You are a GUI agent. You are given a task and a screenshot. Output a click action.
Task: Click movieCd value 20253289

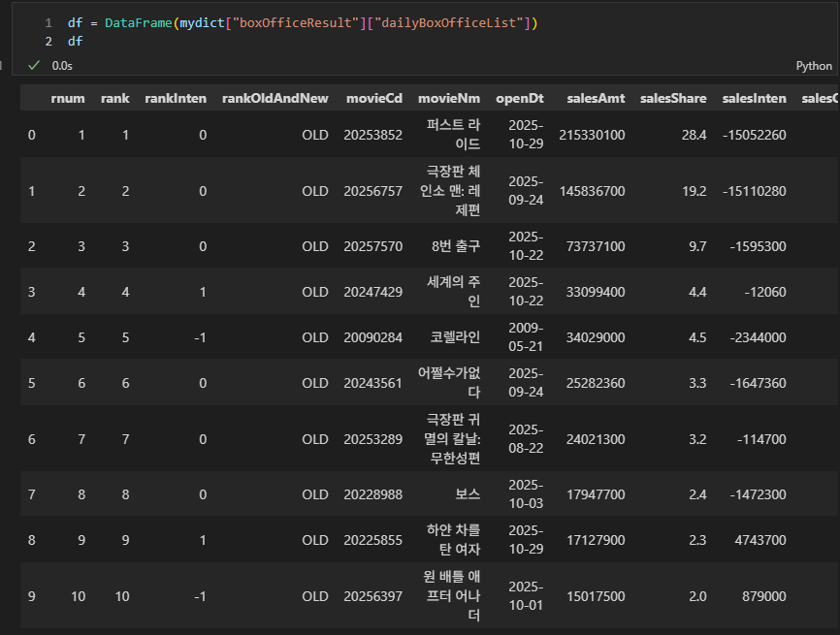pos(372,439)
